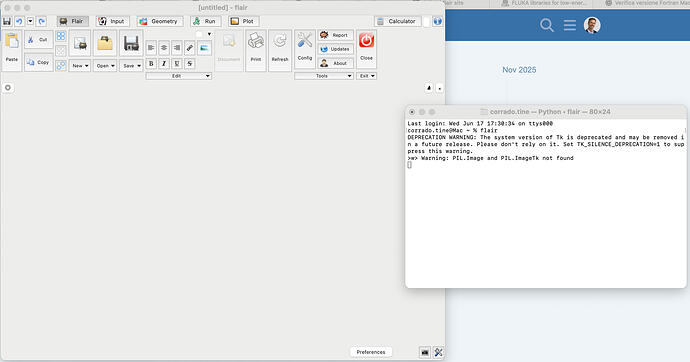Click the invert selection icon beside the New dropdown
Viewport: 690px width, 362px height.
pos(61,66)
